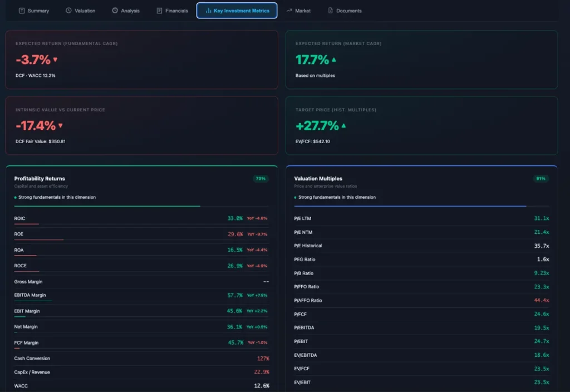
Task: Click the EBIT Margin value 45.6%
Action: [x=234, y=311]
